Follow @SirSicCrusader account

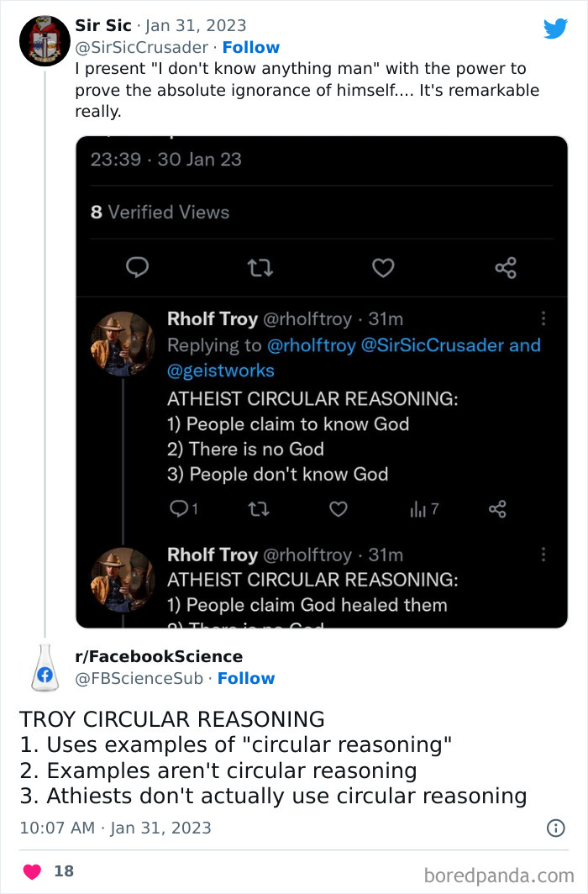pos(250,47)
